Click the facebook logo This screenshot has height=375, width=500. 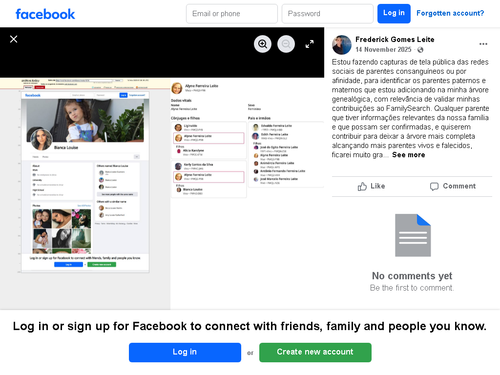[x=45, y=14]
